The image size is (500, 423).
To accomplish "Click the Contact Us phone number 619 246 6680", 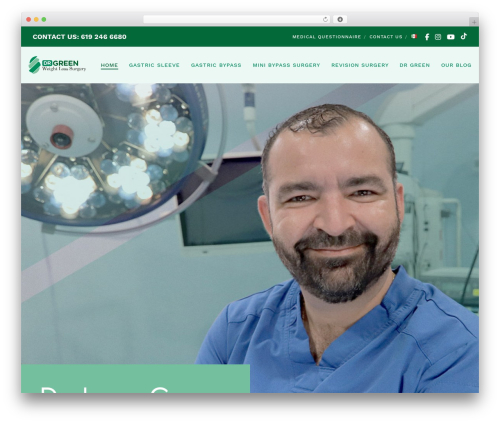I will (103, 37).
